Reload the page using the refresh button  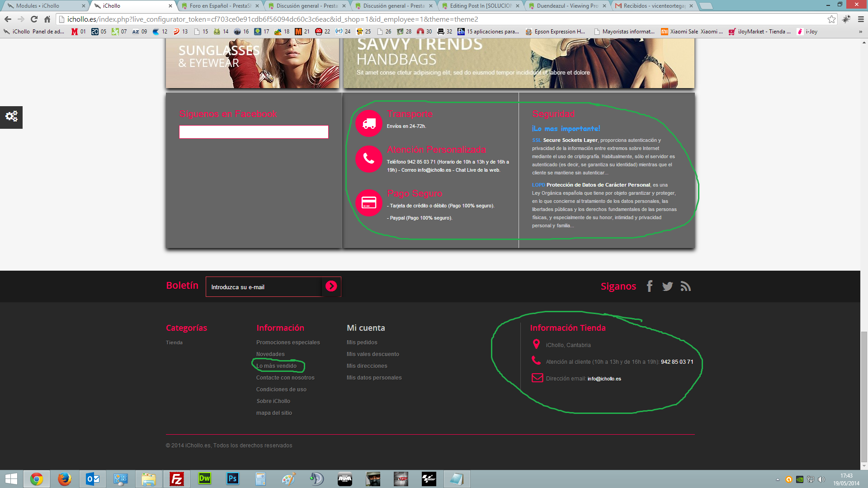(34, 19)
